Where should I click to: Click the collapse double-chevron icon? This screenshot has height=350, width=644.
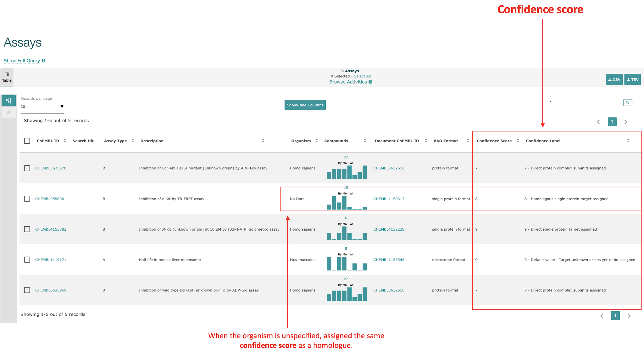(9, 112)
